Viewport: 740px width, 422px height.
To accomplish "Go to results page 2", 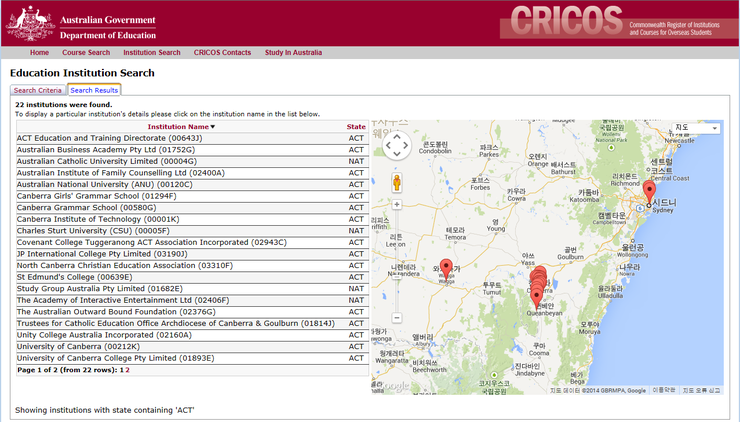I will pos(127,370).
